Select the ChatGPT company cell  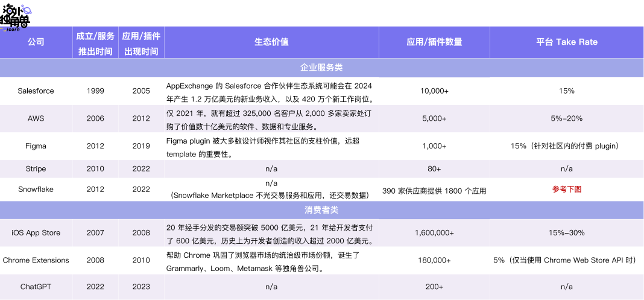pyautogui.click(x=36, y=287)
